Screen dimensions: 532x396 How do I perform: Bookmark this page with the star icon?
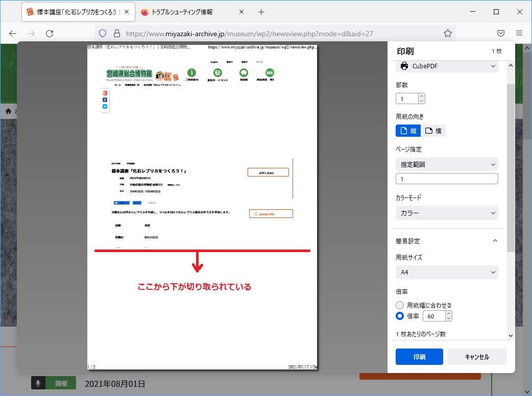click(448, 33)
